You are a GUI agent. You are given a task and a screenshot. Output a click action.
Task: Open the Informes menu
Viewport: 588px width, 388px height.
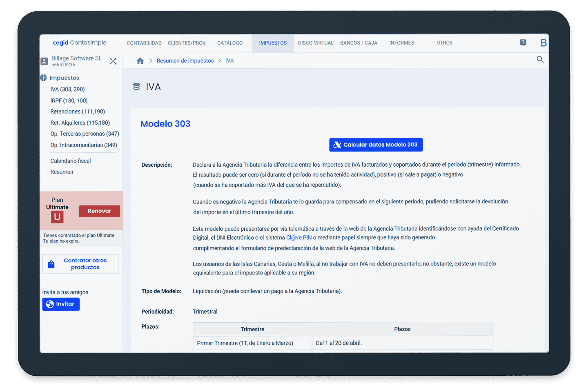[x=401, y=43]
